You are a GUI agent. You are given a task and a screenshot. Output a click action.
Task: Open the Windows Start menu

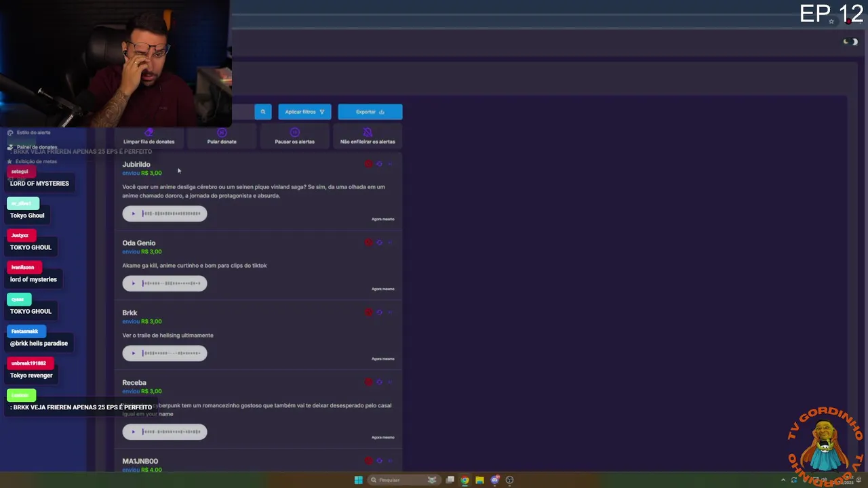(358, 480)
